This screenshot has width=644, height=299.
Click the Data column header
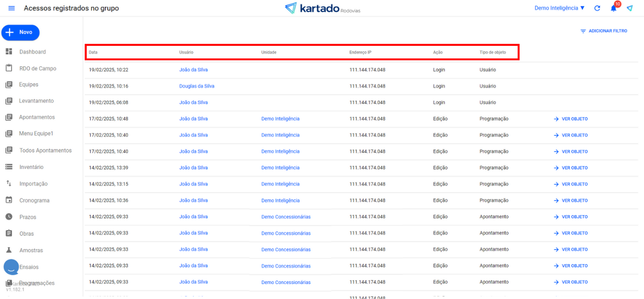tap(93, 52)
